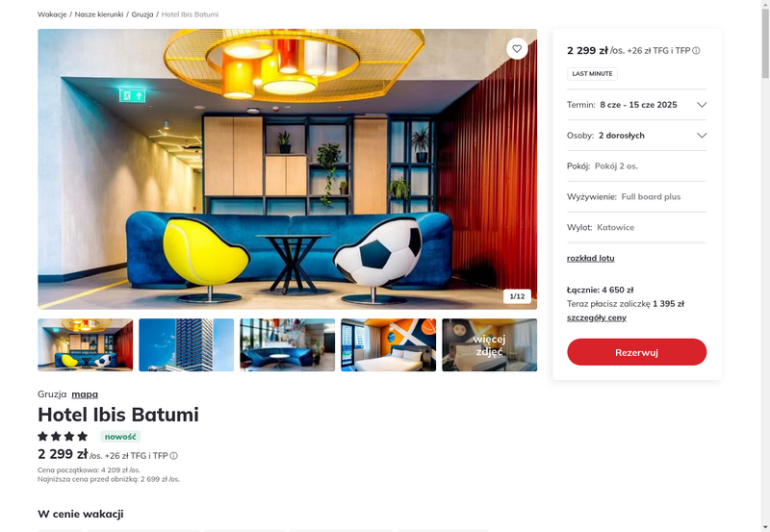This screenshot has width=770, height=532.
Task: Go to Wakacje breadcrumb
Action: (52, 14)
